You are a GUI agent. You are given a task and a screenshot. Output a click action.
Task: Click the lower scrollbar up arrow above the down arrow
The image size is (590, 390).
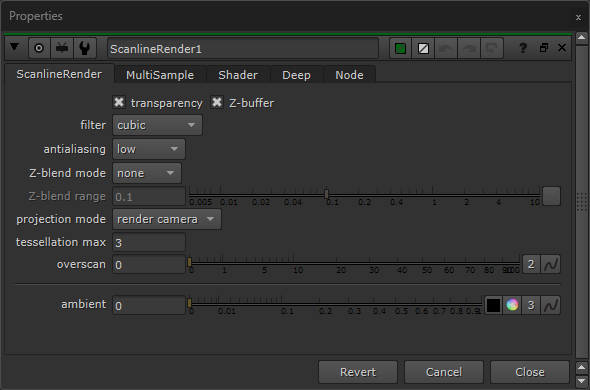pos(581,367)
